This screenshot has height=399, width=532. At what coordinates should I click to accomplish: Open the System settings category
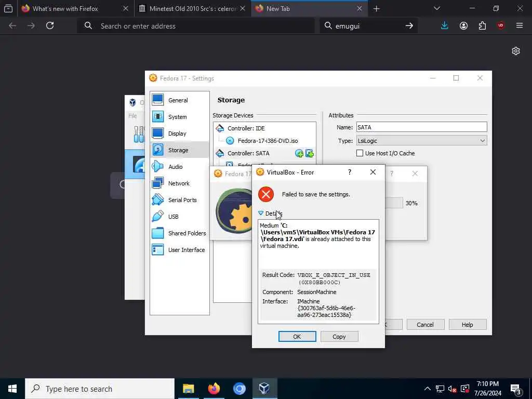pyautogui.click(x=179, y=117)
